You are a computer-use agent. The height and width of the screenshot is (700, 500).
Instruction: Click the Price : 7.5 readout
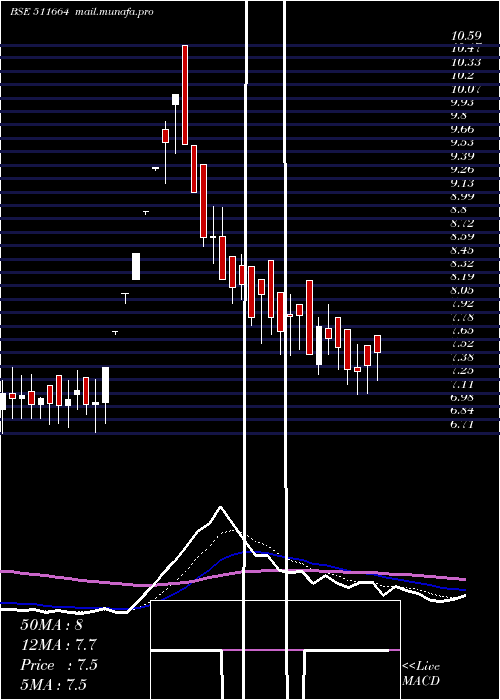click(x=58, y=665)
